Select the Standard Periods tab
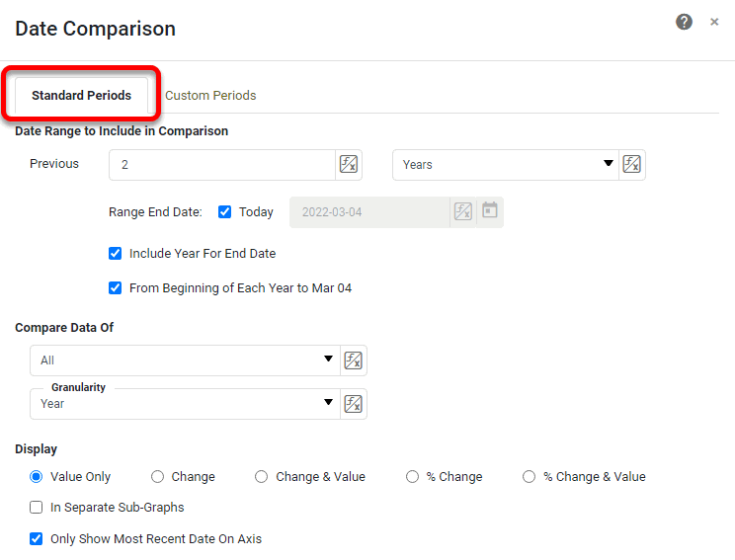The width and height of the screenshot is (735, 560). click(x=81, y=96)
